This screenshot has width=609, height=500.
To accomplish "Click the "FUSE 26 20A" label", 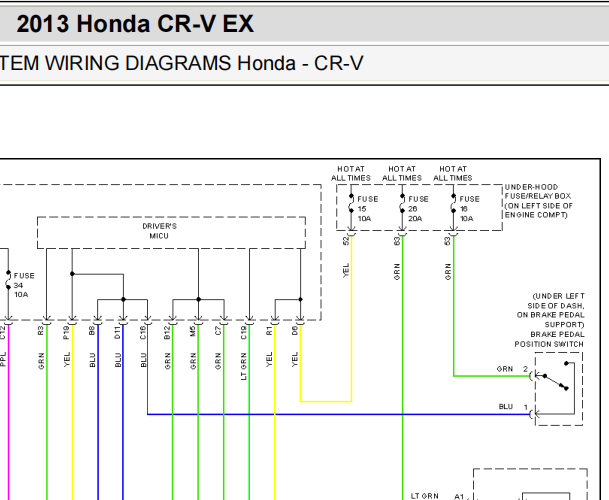I will click(x=418, y=209).
